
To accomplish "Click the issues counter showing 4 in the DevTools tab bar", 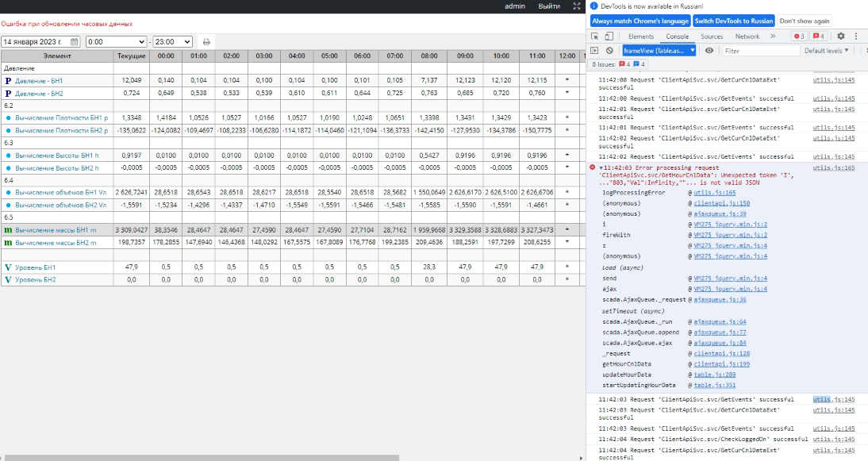I will [819, 36].
